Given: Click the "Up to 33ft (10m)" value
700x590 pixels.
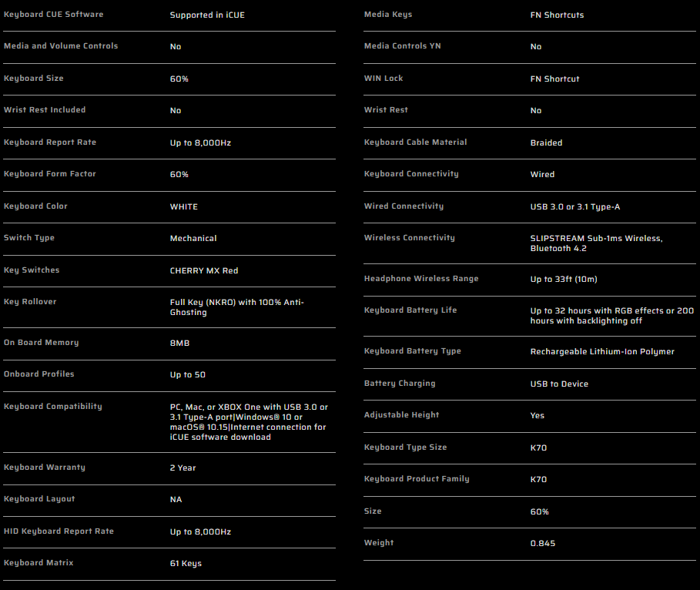Looking at the screenshot, I should coord(565,279).
